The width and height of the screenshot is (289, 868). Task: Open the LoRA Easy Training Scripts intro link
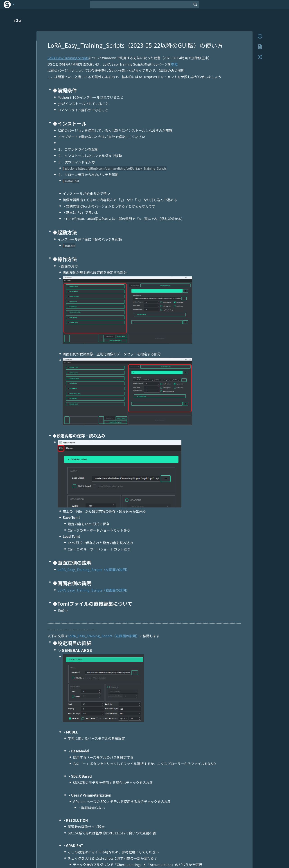point(68,58)
